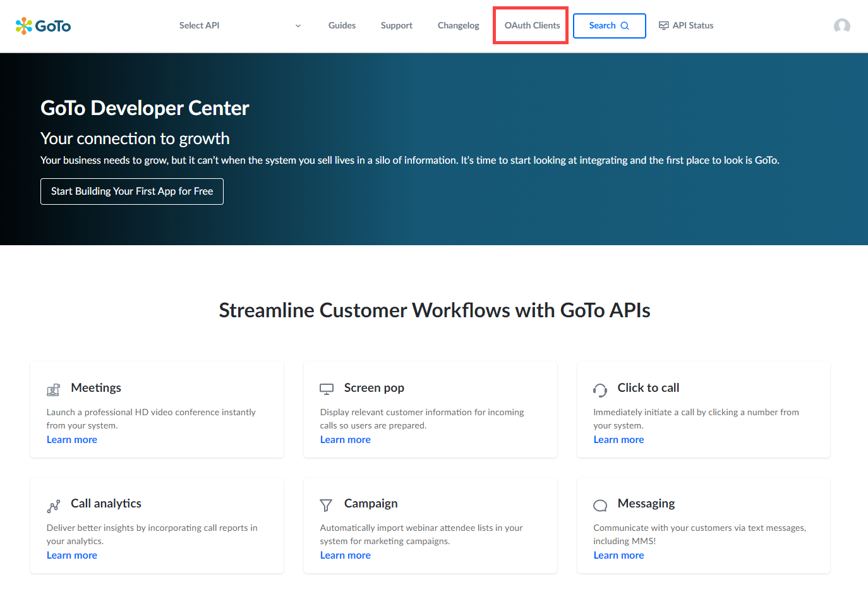Open Learn more under Screen pop
This screenshot has height=589, width=868.
[x=346, y=440]
